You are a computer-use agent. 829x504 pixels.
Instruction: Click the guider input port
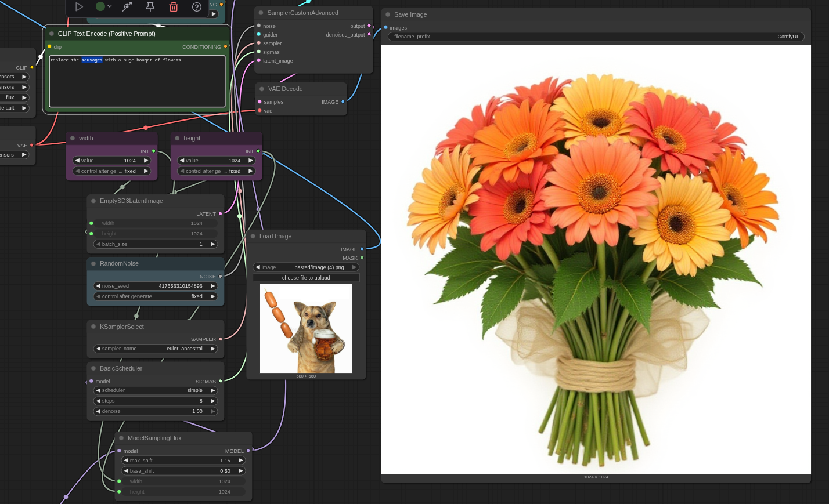[x=259, y=35]
